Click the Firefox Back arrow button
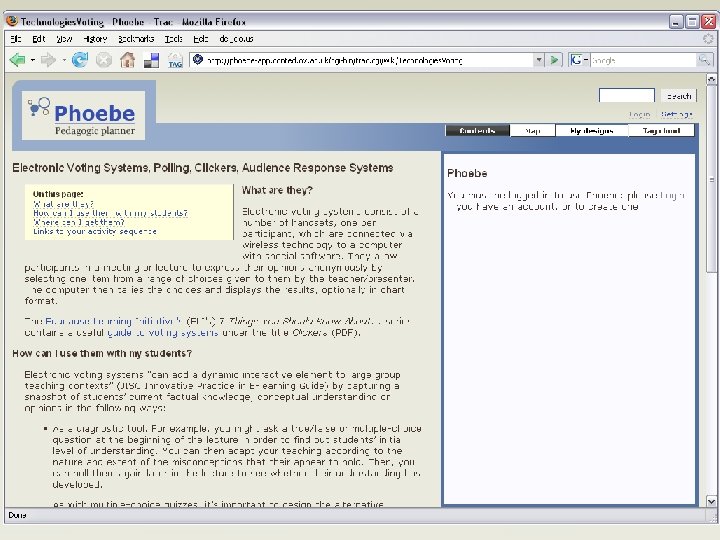Screen dimensions: 720x540 click(17, 60)
